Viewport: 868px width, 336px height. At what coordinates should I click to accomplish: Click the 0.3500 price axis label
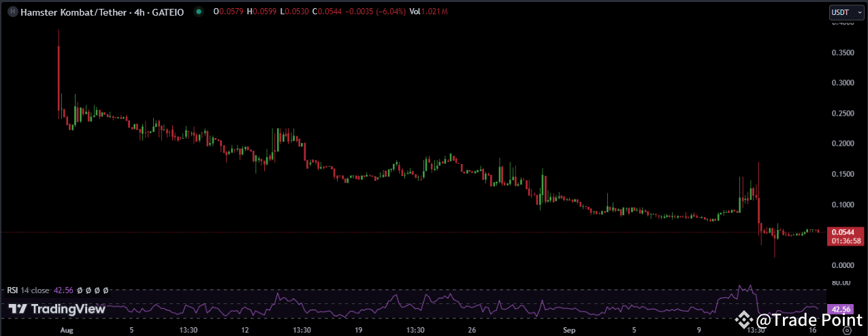tap(841, 52)
